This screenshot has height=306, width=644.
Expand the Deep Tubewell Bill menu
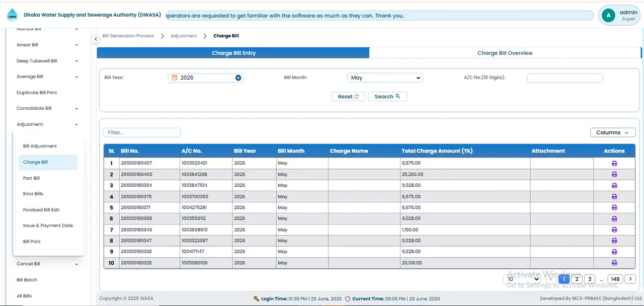pos(47,61)
